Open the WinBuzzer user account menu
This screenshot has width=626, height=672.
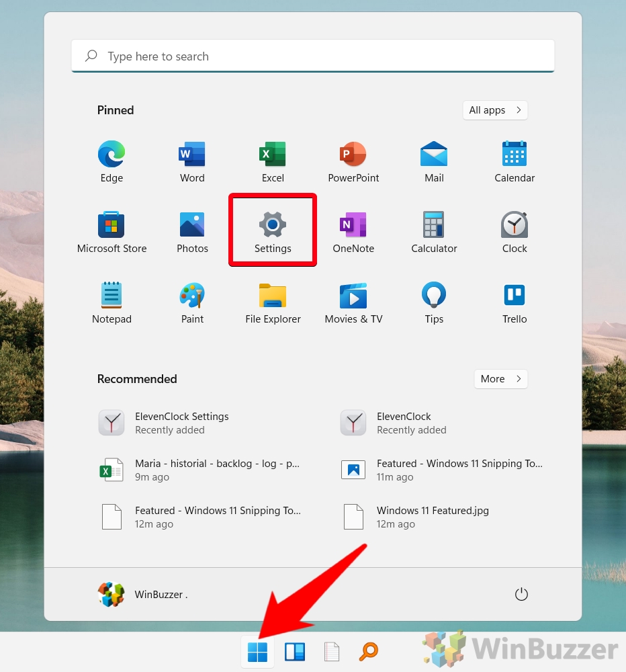[142, 594]
